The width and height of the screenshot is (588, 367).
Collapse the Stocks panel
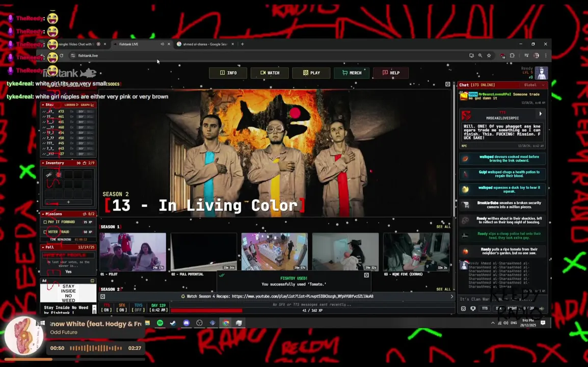pyautogui.click(x=43, y=104)
